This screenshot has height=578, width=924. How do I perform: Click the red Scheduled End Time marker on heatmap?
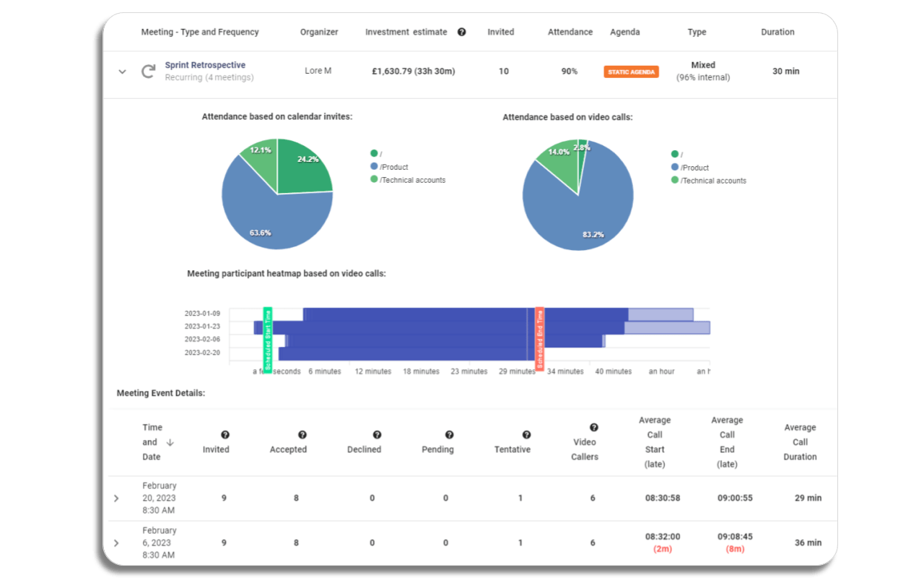[x=539, y=336]
